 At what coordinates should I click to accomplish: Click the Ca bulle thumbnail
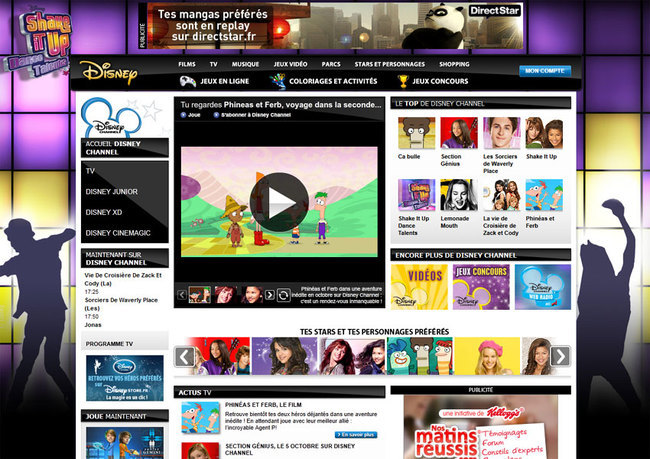pos(416,133)
